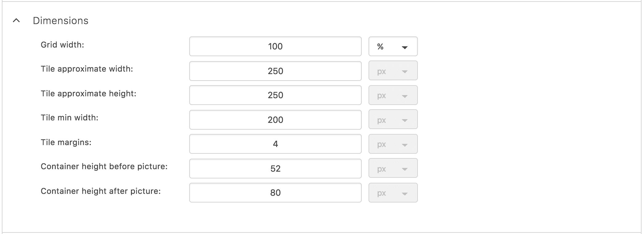Click the Tile min width field
Screen dimensions: 644x234
coord(275,119)
